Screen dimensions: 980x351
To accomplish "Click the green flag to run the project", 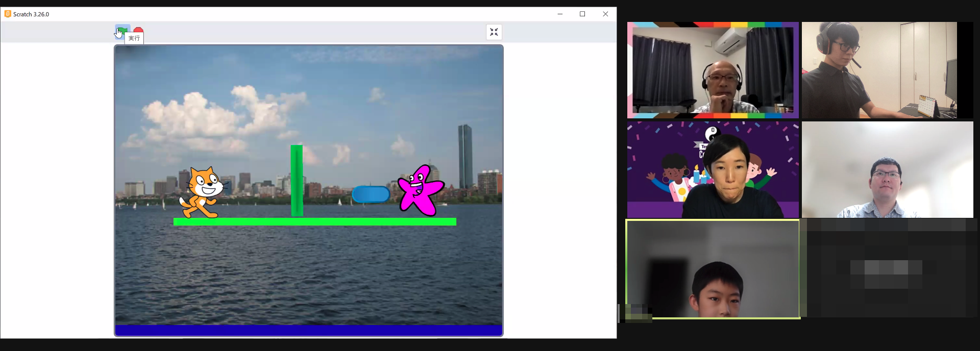I will [122, 31].
